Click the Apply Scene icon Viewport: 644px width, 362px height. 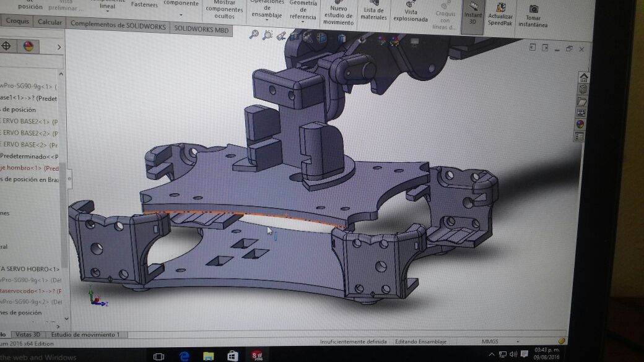point(394,41)
